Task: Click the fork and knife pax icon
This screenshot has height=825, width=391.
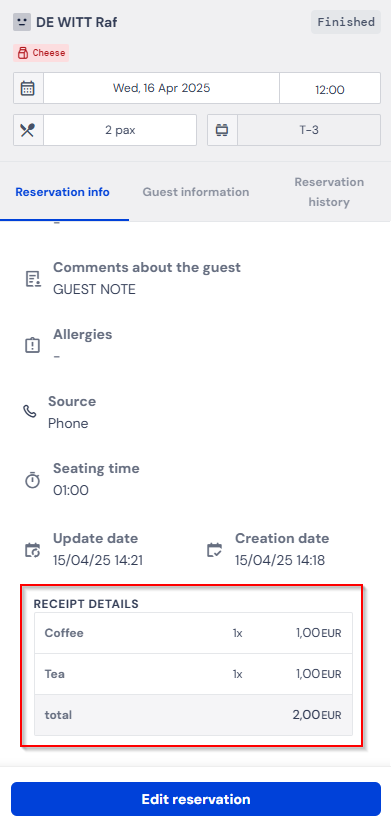Action: tap(28, 130)
